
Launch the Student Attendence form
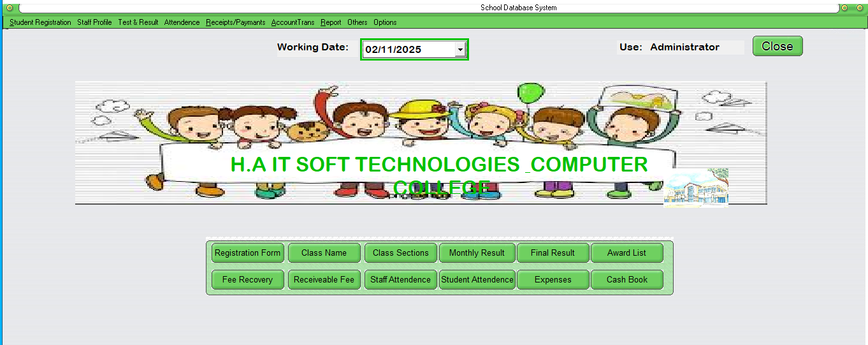[477, 280]
